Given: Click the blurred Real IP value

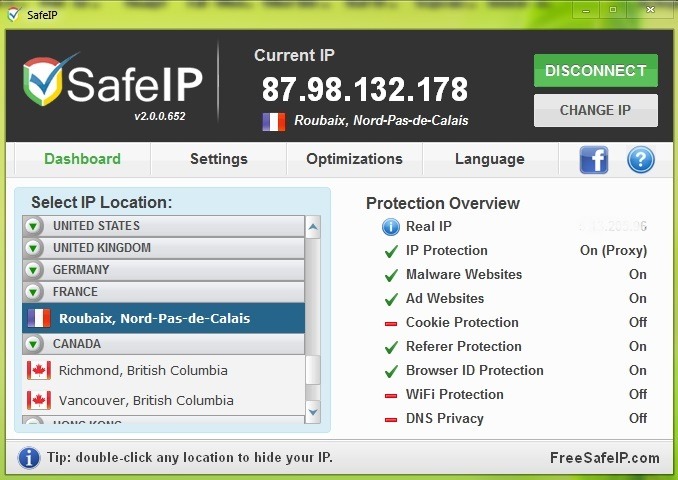Looking at the screenshot, I should pos(613,226).
